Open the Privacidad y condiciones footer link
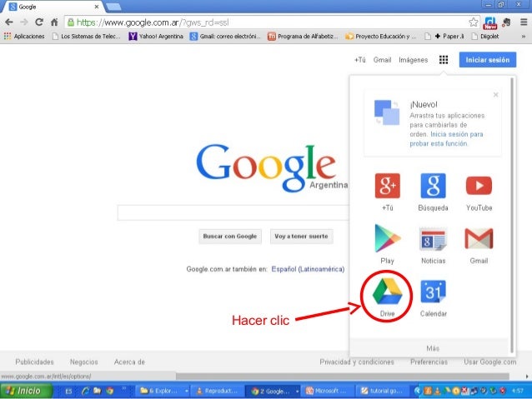Image resolution: width=532 pixels, height=399 pixels. 357,362
